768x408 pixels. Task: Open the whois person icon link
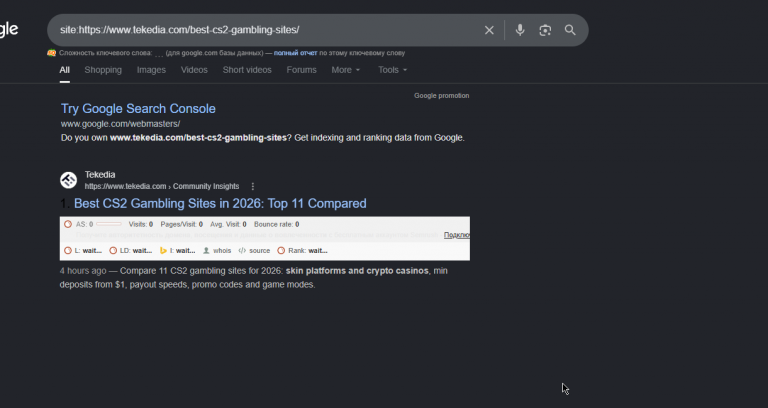pos(206,251)
